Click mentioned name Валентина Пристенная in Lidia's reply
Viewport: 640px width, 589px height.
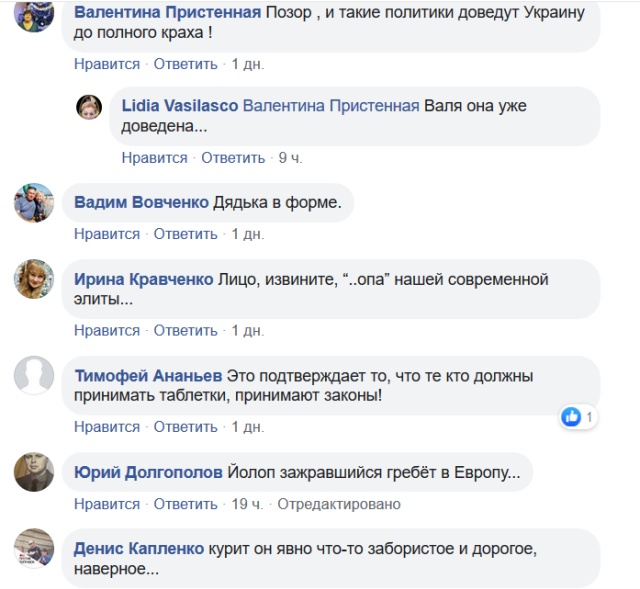coord(330,106)
